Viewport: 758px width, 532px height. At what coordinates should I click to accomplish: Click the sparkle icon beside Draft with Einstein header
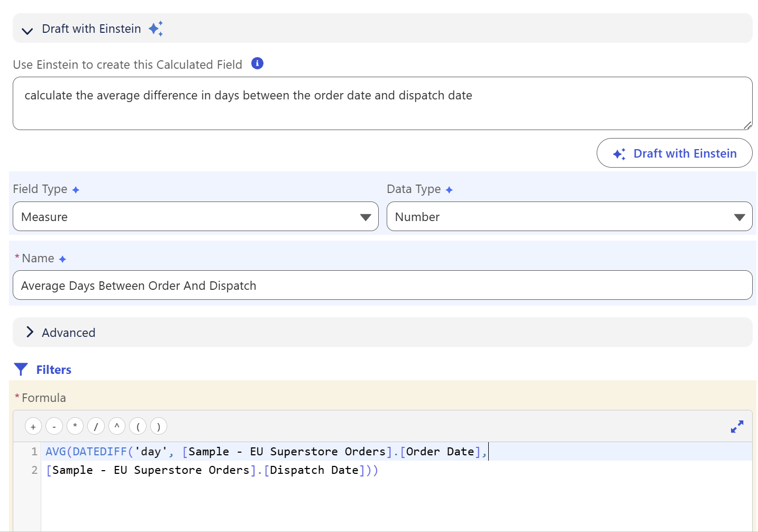tap(156, 29)
